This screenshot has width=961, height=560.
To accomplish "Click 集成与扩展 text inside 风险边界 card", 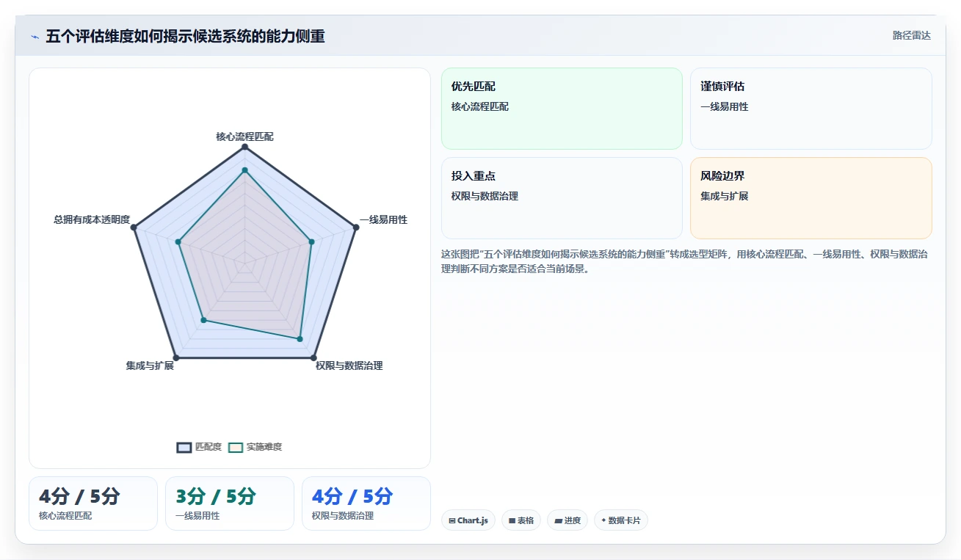I will tap(725, 196).
